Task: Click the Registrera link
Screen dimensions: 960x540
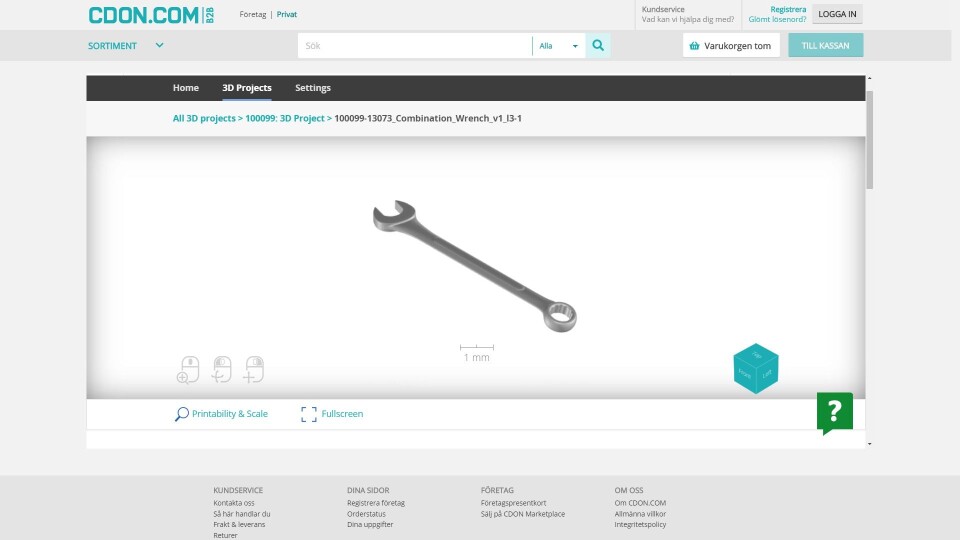Action: tap(787, 9)
